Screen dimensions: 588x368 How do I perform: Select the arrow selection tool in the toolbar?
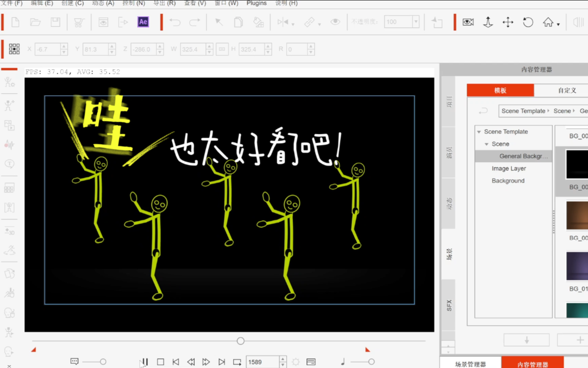(x=218, y=22)
